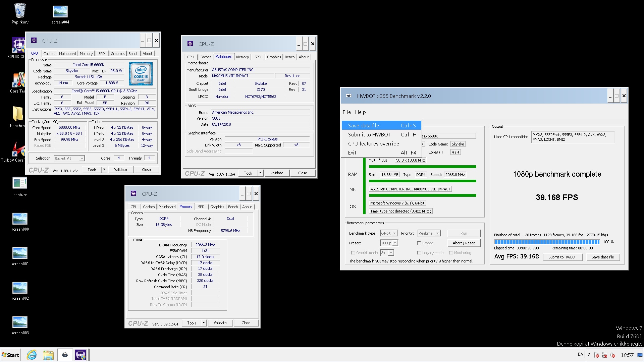The height and width of the screenshot is (362, 644).
Task: Launch the Core Temp desktop shortcut
Action: coord(17,82)
